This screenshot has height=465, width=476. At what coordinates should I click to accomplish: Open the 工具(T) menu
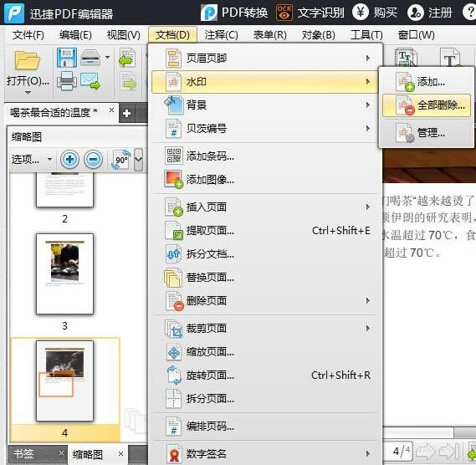[x=366, y=35]
